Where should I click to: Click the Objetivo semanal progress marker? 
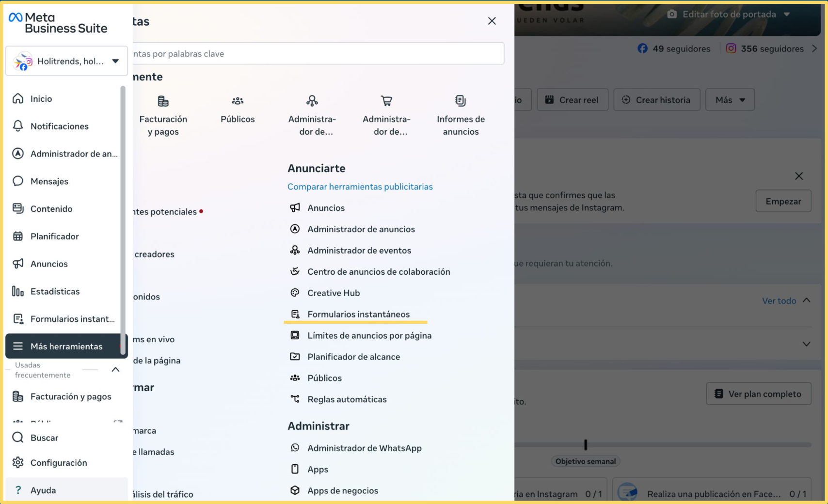tap(586, 444)
